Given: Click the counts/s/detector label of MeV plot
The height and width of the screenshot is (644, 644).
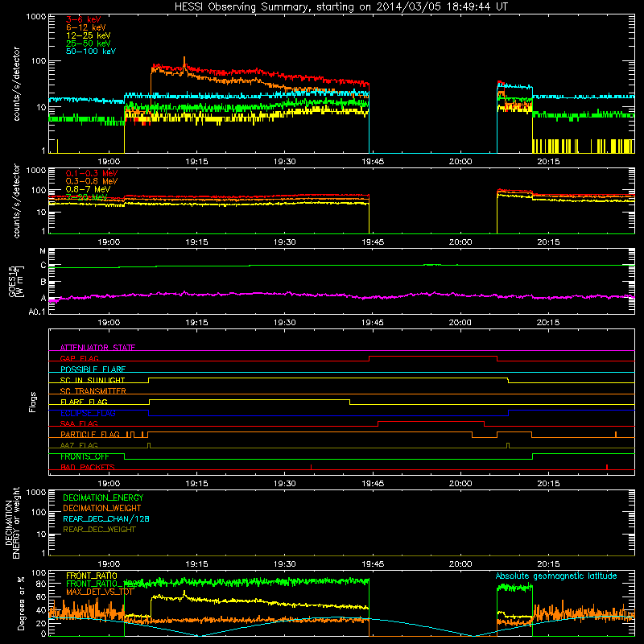Looking at the screenshot, I should (x=16, y=200).
